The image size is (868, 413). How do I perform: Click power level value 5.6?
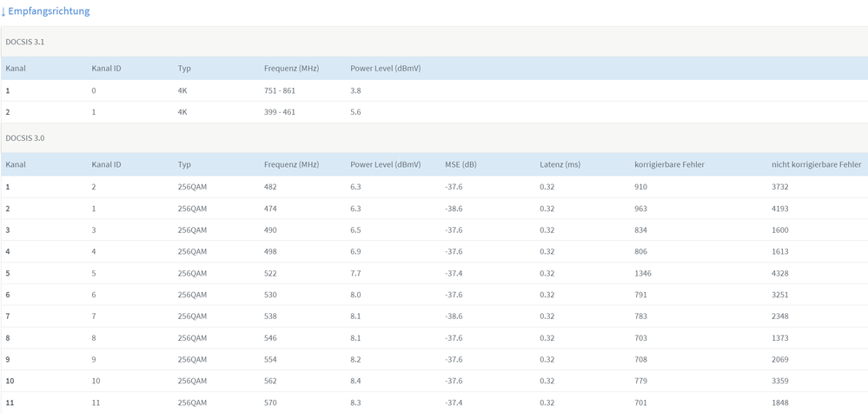[x=355, y=112]
